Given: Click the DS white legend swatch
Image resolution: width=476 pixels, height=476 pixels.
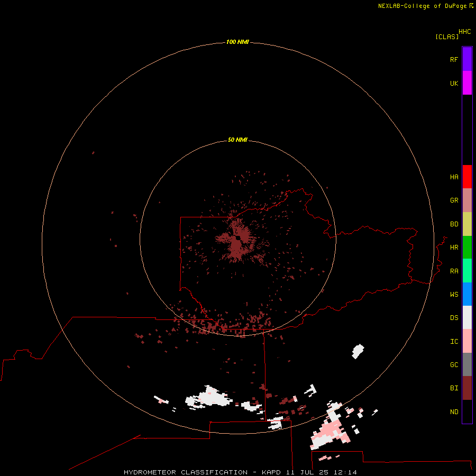Looking at the screenshot, I should coord(467,317).
